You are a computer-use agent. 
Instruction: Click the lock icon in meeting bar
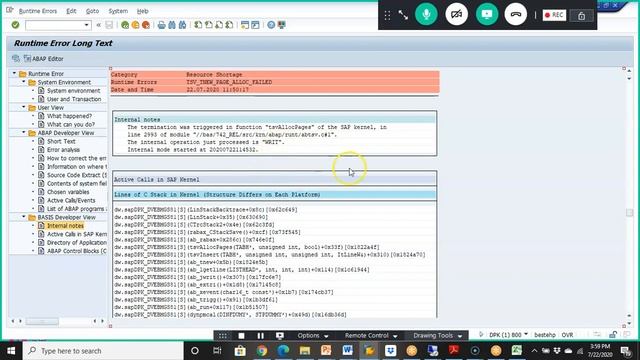[x=581, y=16]
